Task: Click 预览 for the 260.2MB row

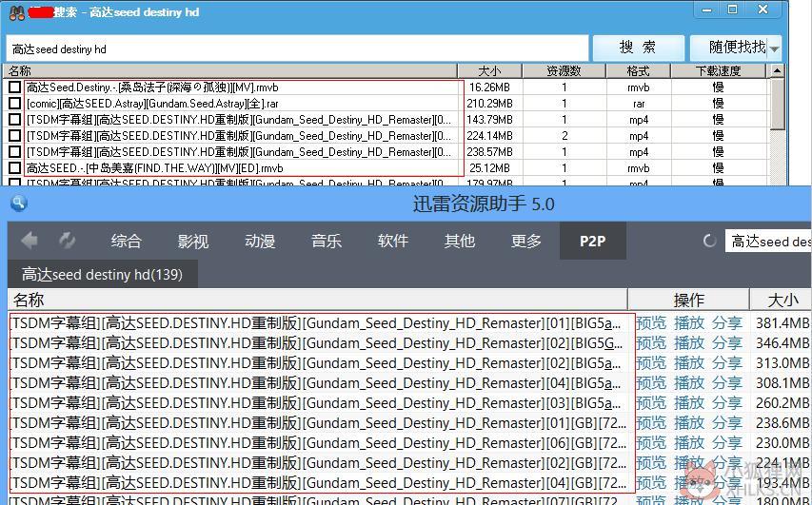Action: 651,403
